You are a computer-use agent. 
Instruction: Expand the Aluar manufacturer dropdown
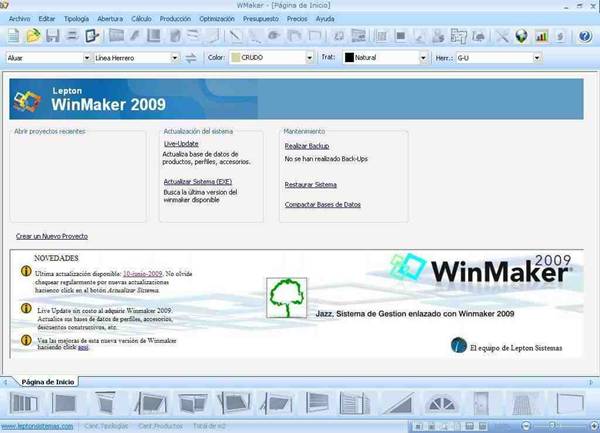87,58
